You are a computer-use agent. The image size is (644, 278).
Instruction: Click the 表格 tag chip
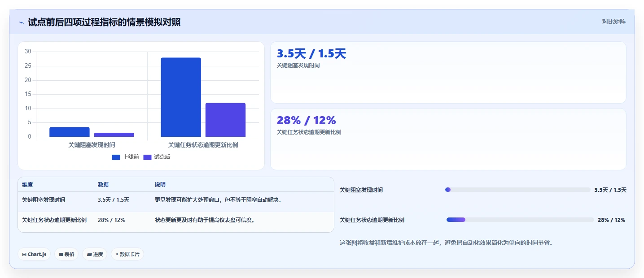pos(66,254)
